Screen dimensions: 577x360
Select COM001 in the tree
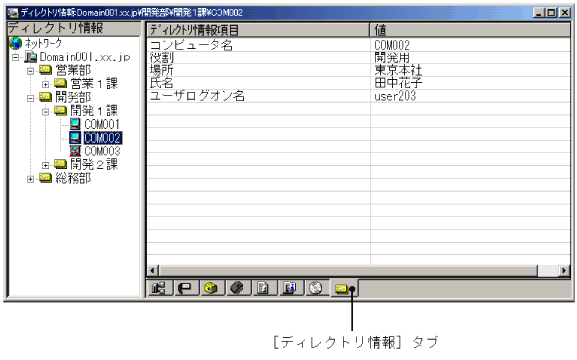pos(102,124)
